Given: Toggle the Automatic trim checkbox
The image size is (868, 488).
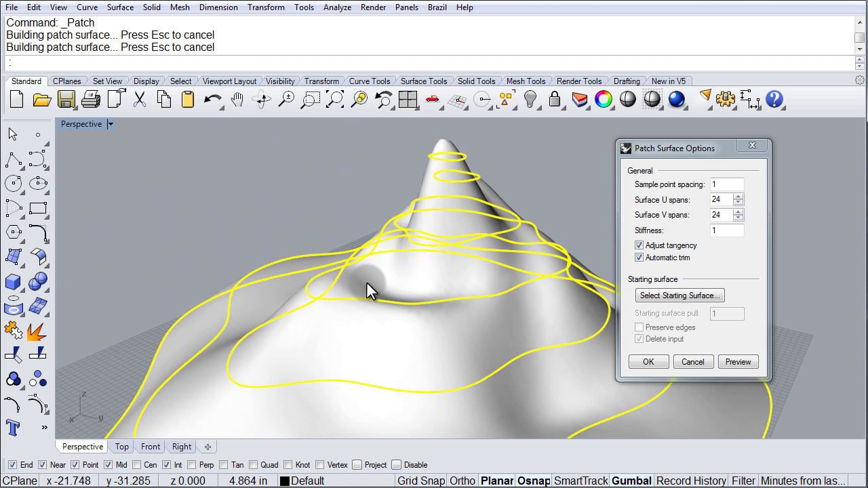Looking at the screenshot, I should 639,258.
